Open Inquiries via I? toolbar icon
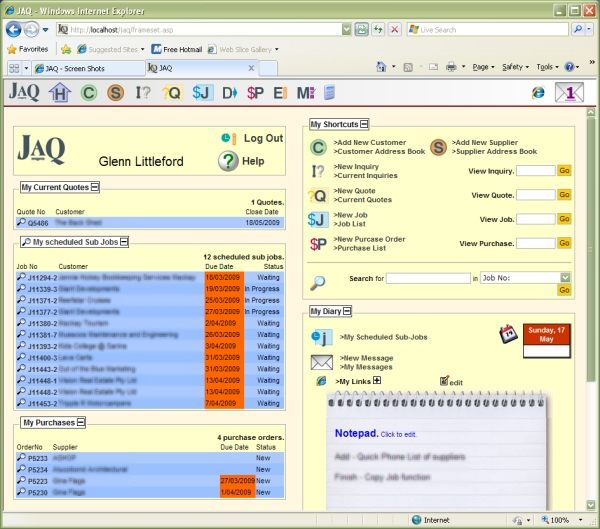600x529 pixels. point(143,93)
